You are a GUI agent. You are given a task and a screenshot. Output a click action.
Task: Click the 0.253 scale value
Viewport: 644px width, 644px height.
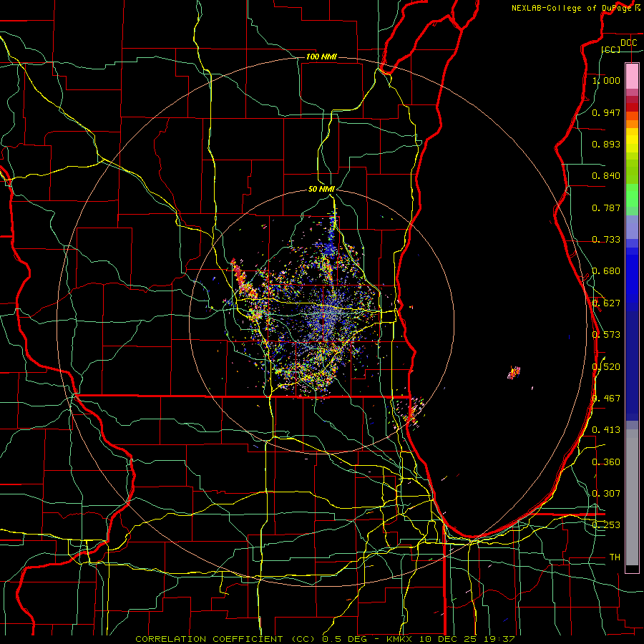tap(606, 525)
